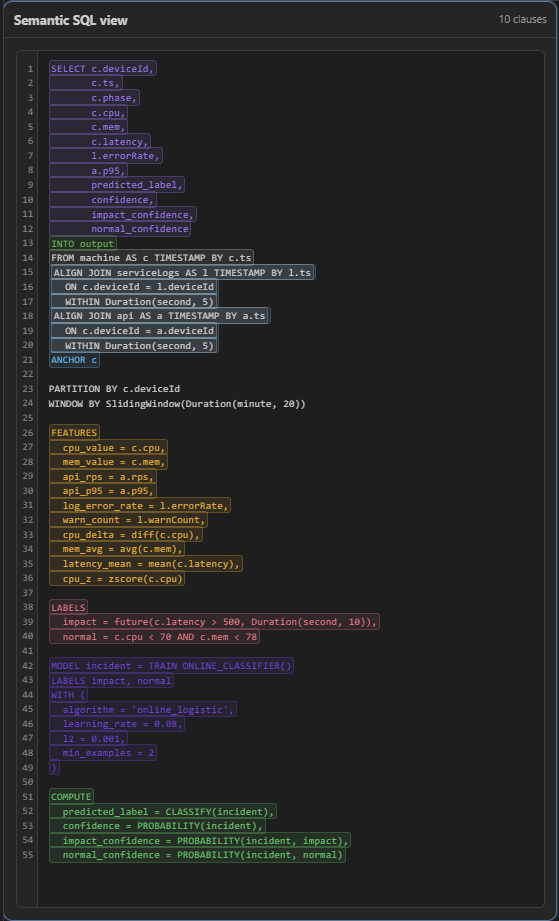Click the 'impact = future(c.latency > 500' label
Screen dimensions: 559x921
click(x=215, y=621)
